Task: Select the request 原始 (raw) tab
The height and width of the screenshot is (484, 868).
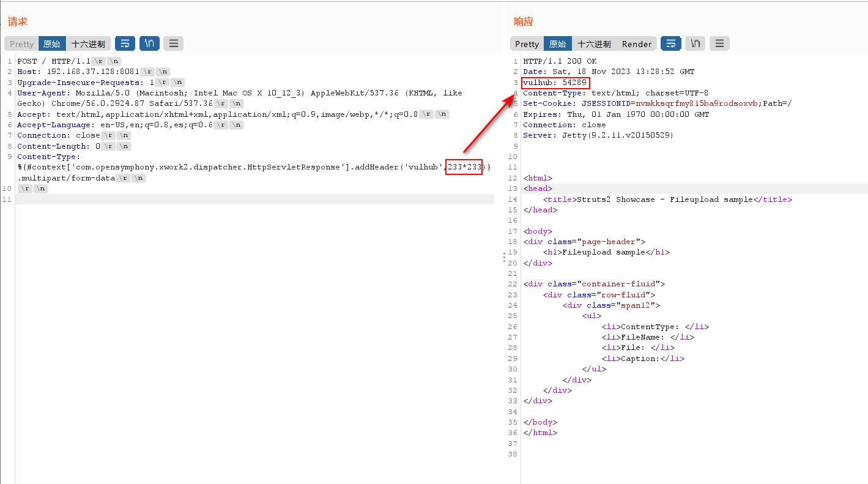Action: click(x=52, y=44)
